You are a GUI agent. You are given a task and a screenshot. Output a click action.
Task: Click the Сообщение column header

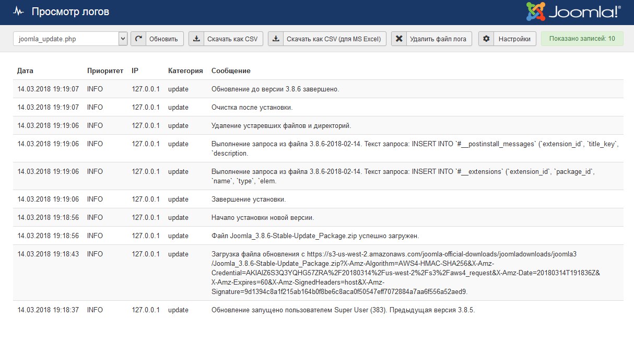[x=231, y=71]
